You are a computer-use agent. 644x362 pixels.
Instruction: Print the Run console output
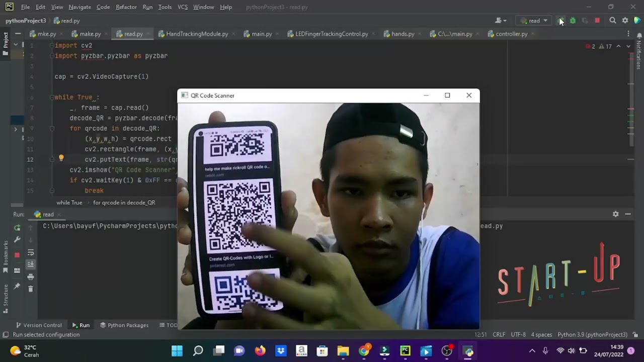(x=31, y=277)
